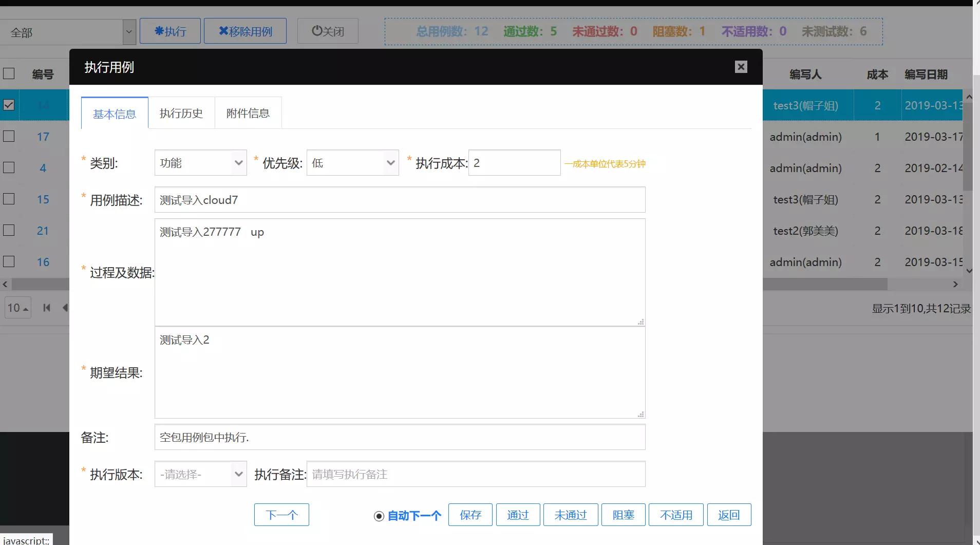Click the 执行备注 input field to focus it
This screenshot has height=545, width=980.
[475, 474]
